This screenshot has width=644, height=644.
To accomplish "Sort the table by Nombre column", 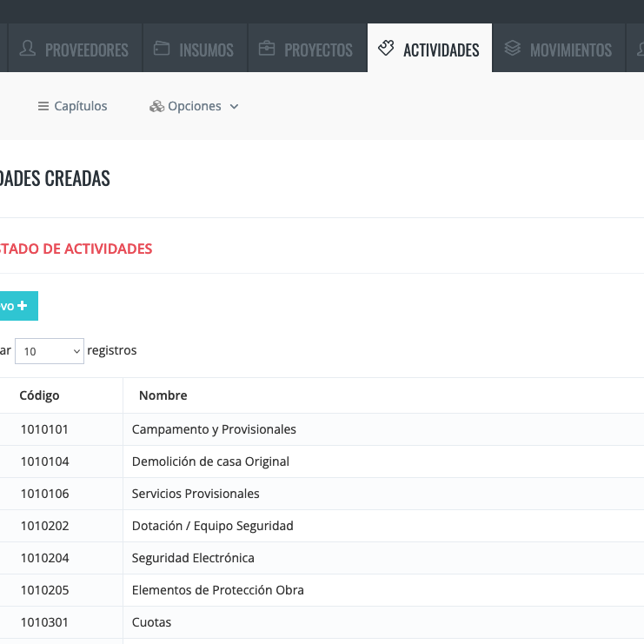I will tap(163, 395).
